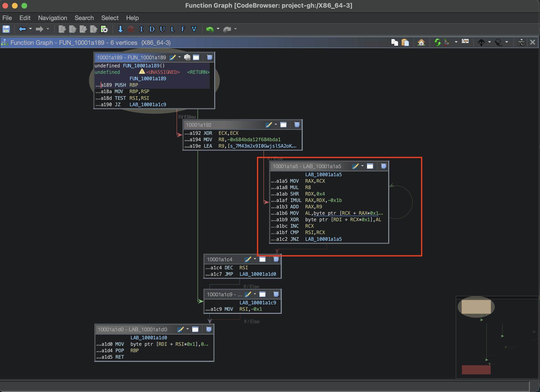Click the 'D' navigate-to-data icon
This screenshot has width=540, height=392.
point(152,29)
